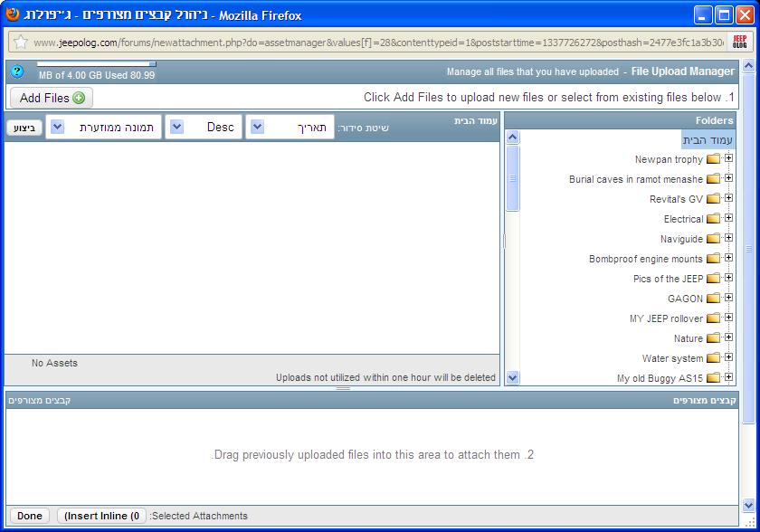Click the Insert Inline (0) button

101,516
